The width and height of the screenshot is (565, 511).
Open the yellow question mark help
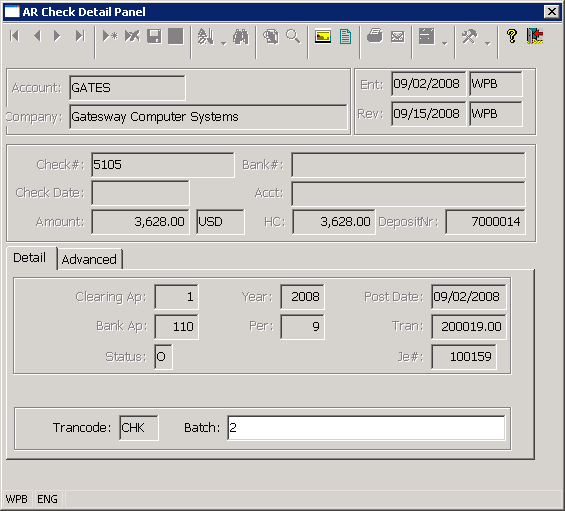(512, 36)
